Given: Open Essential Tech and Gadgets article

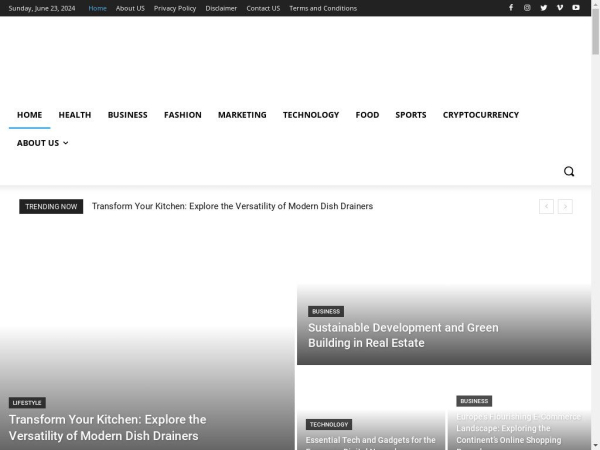Looking at the screenshot, I should click(x=370, y=442).
